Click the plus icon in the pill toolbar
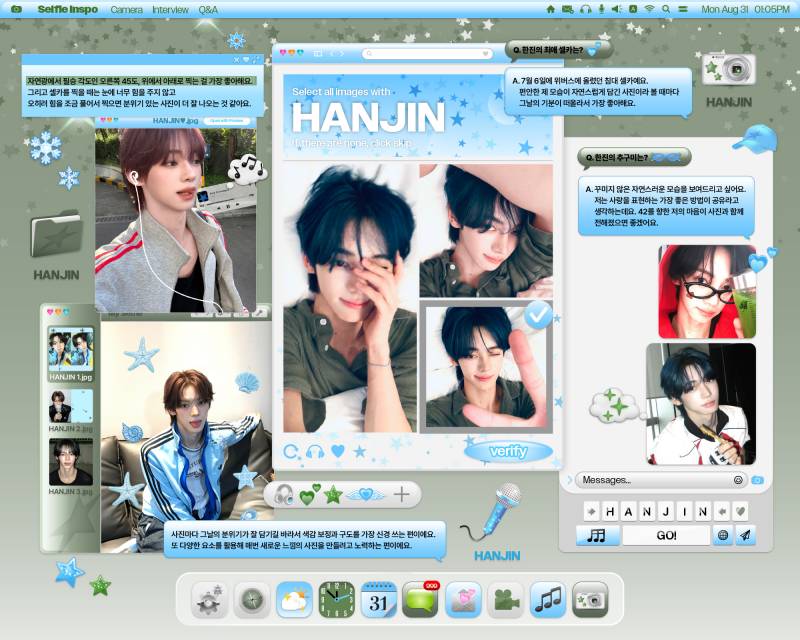Image resolution: width=800 pixels, height=640 pixels. (x=402, y=495)
